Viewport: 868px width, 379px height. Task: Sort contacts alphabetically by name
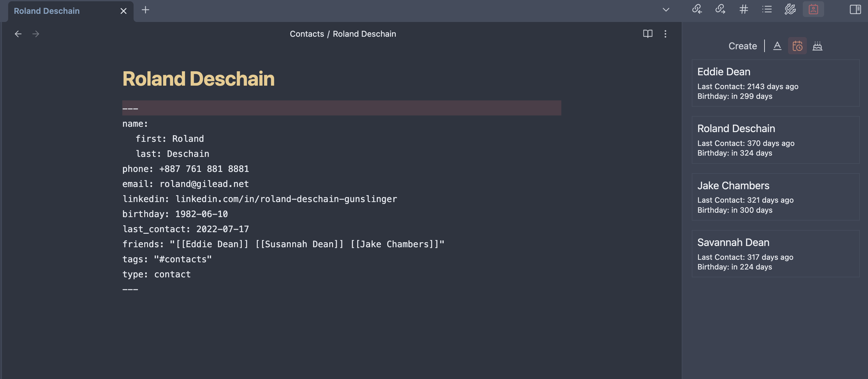(x=777, y=46)
